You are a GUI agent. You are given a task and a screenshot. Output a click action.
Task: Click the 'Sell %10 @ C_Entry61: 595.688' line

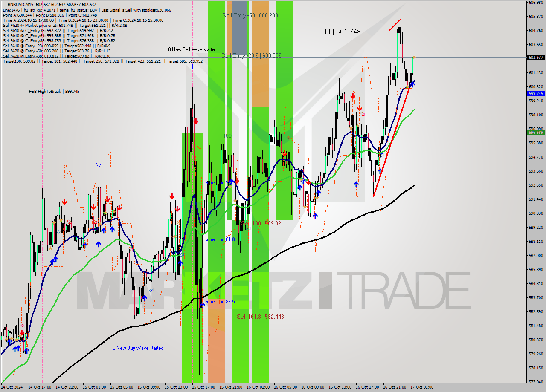[x=59, y=35]
